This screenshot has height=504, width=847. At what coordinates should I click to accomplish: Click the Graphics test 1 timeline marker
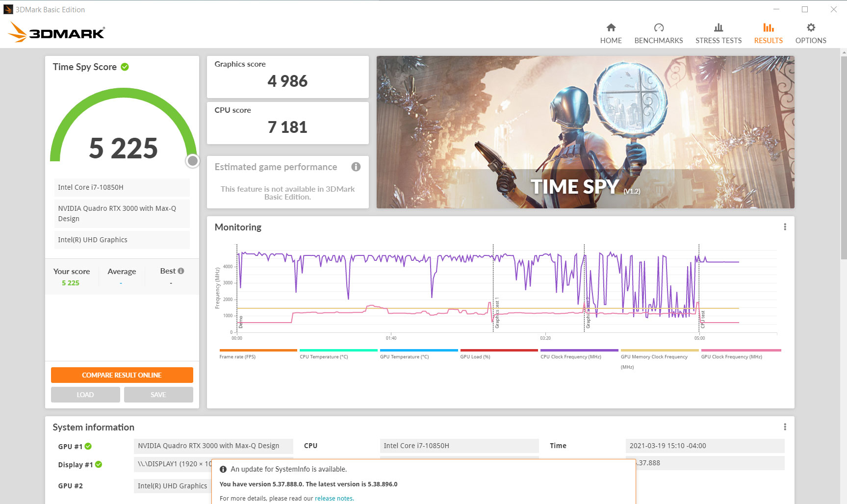pyautogui.click(x=496, y=313)
